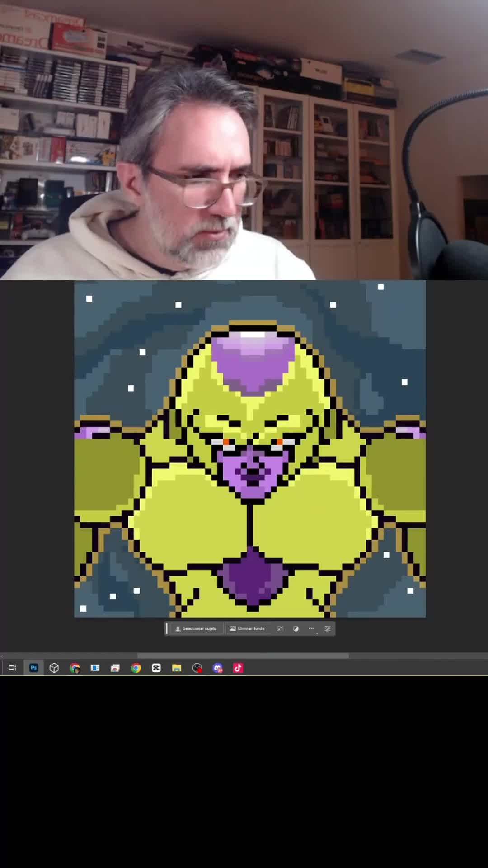The height and width of the screenshot is (868, 488).
Task: Open Chrome with profile avatar in taskbar
Action: (x=75, y=668)
